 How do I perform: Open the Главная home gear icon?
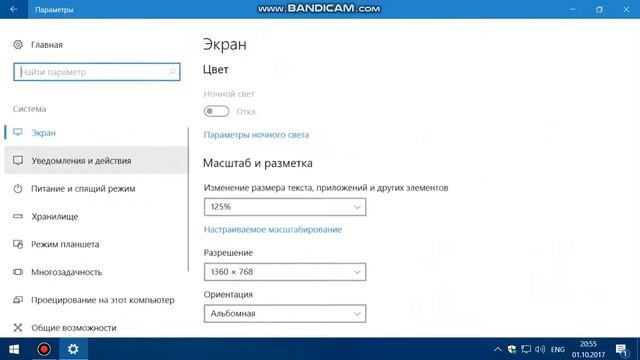(18, 44)
